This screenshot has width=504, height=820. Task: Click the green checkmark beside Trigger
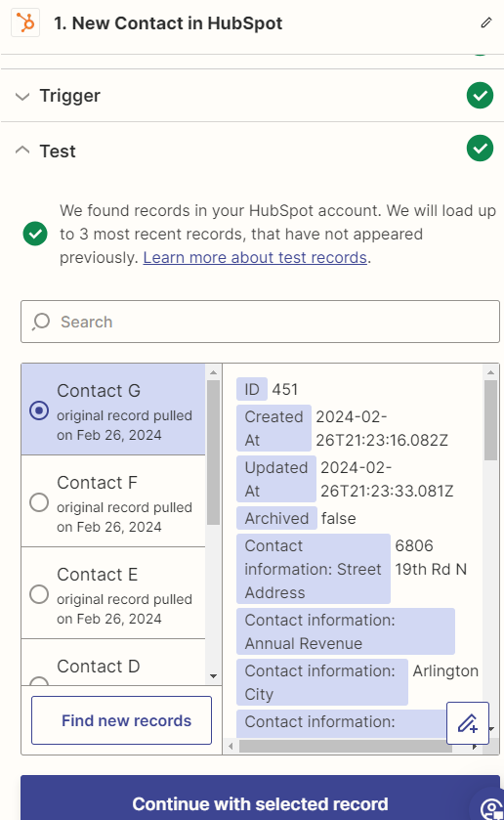click(x=480, y=96)
